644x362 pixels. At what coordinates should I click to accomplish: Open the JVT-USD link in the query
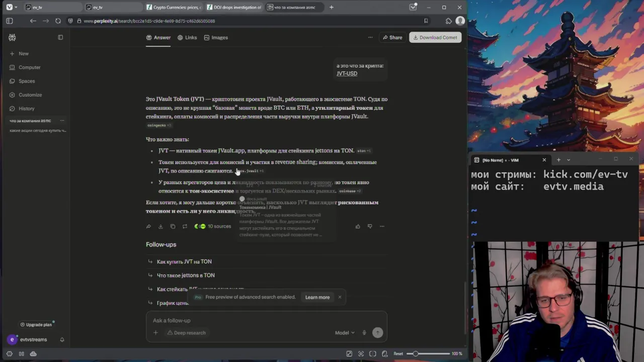[347, 73]
